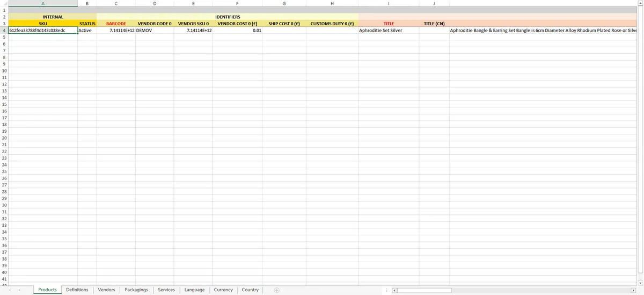The height and width of the screenshot is (295, 644).
Task: Open the Products sheet tab
Action: pos(47,290)
